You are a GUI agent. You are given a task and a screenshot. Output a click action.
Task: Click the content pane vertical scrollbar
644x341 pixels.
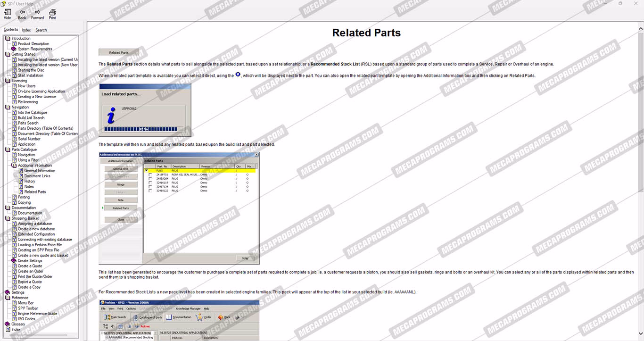click(x=640, y=141)
